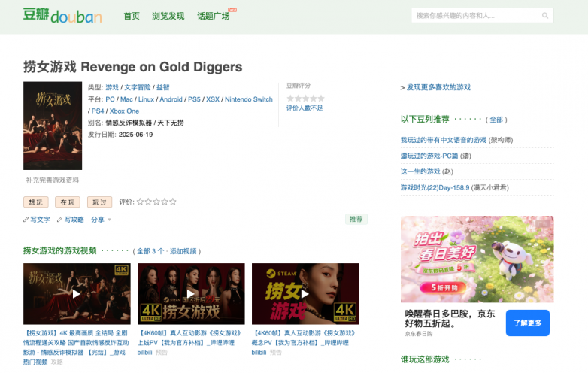Open the Xbox One platform link

pos(124,111)
